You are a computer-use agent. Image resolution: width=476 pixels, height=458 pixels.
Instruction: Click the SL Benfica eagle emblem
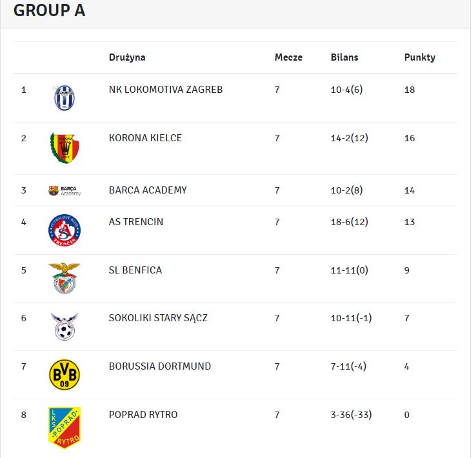(64, 278)
